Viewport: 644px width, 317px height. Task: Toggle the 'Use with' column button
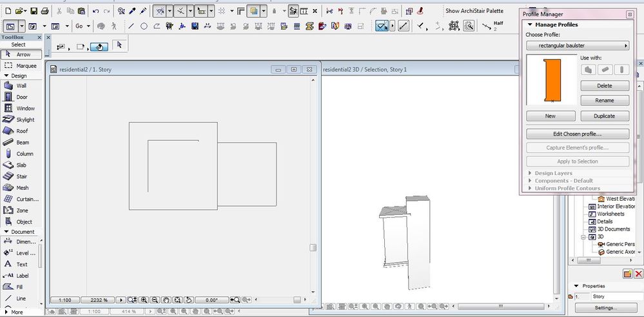coord(621,70)
